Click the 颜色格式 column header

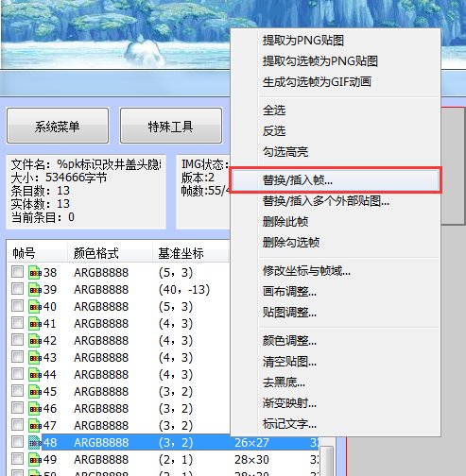point(110,252)
